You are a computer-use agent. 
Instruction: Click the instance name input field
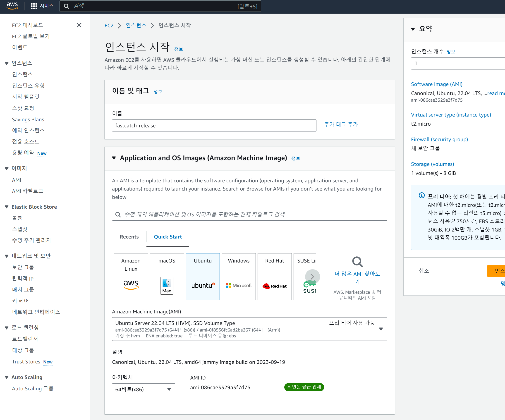pos(214,126)
